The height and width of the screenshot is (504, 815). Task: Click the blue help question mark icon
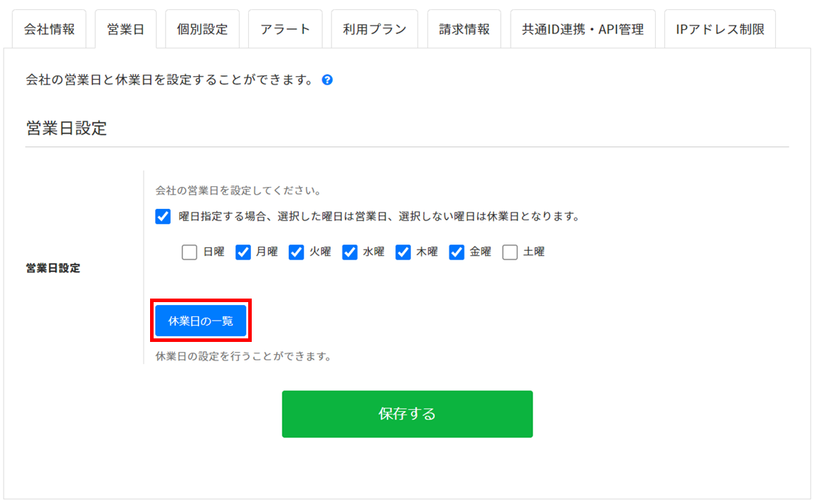click(327, 80)
